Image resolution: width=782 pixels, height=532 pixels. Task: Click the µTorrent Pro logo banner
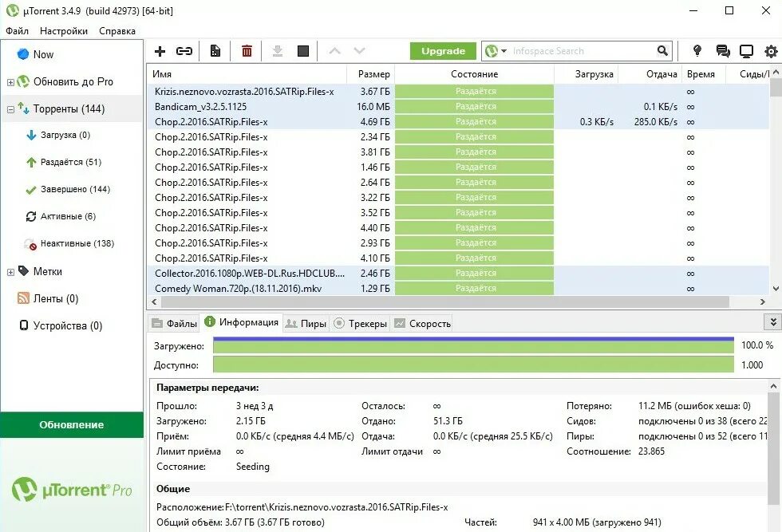point(72,490)
